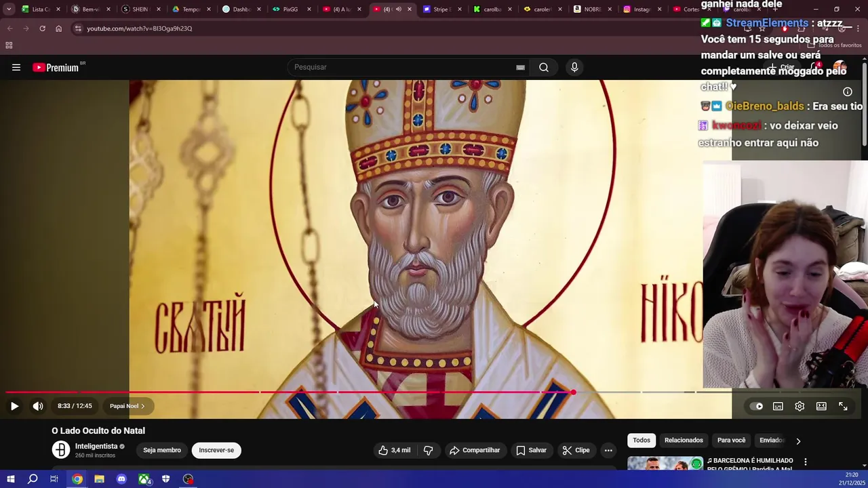Select the Relacionados filter chip
The width and height of the screenshot is (868, 488).
[684, 441]
